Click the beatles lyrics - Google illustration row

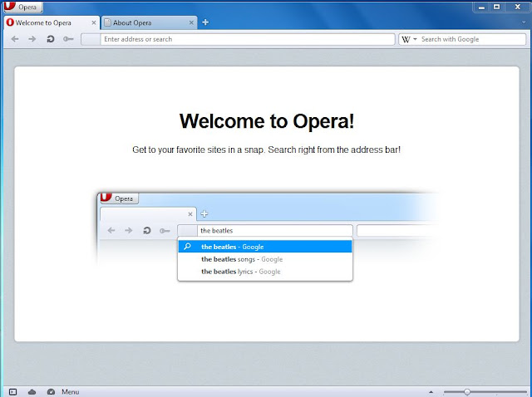265,272
